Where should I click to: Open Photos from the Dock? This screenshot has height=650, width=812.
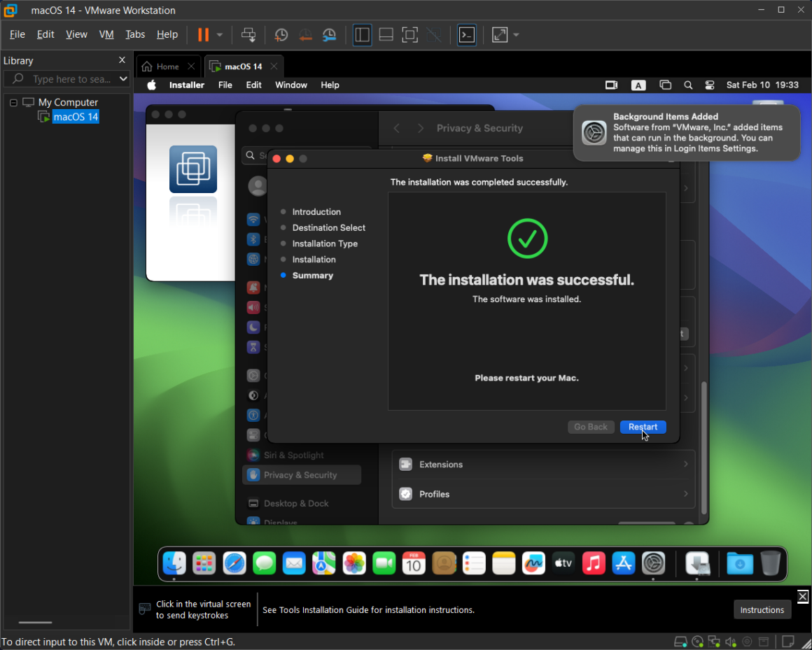coord(353,563)
